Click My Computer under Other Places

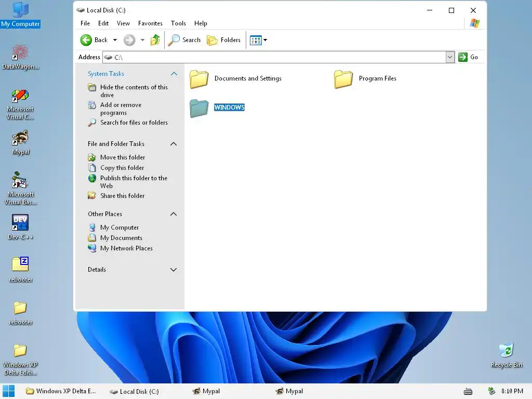(119, 228)
